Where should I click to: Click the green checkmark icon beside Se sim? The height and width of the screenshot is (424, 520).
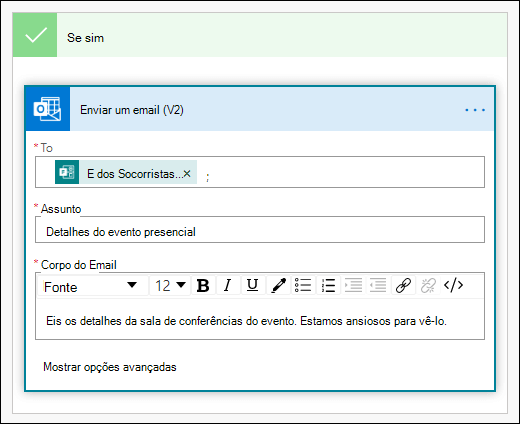pyautogui.click(x=35, y=35)
